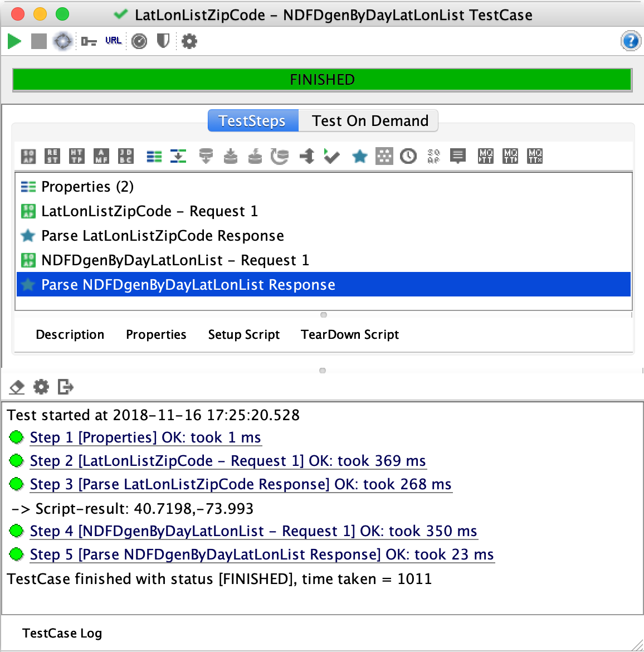Switch to the Test On Demand tab
This screenshot has width=644, height=652.
pos(369,121)
